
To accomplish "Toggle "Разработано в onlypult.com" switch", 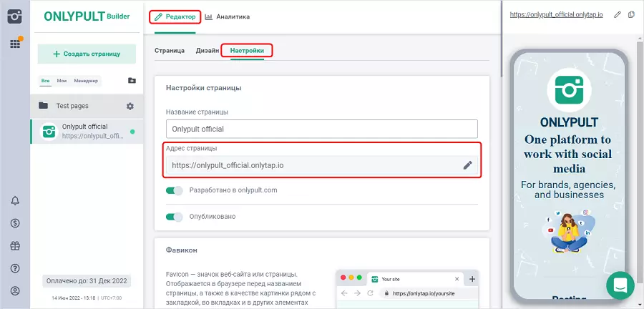I will click(x=174, y=191).
